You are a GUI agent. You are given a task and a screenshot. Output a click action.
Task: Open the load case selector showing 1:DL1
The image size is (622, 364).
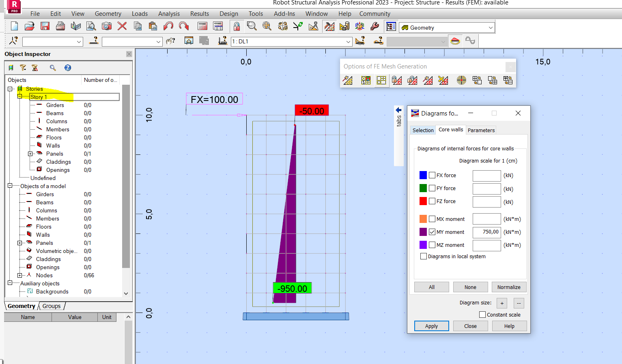coord(348,41)
